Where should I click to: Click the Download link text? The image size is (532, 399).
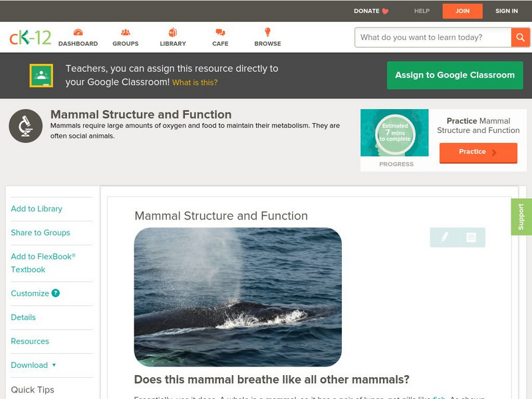[x=29, y=365]
